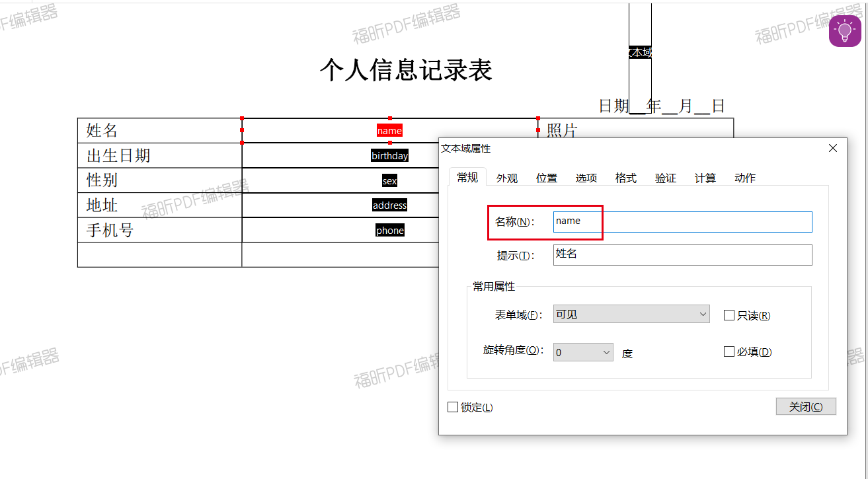Select the phone form field
868x479 pixels.
[389, 230]
